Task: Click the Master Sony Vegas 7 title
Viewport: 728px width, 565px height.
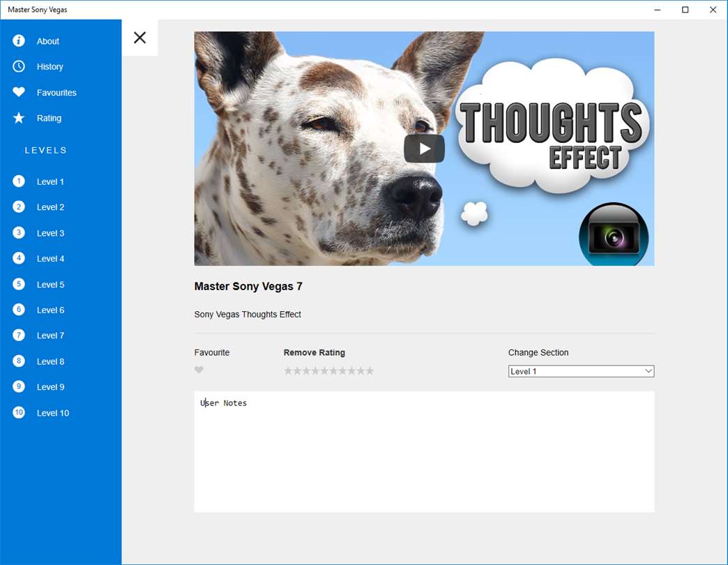Action: (x=248, y=287)
